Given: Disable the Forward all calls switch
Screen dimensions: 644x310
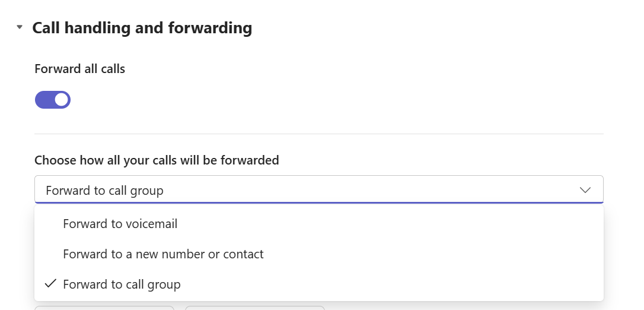Looking at the screenshot, I should click(53, 100).
